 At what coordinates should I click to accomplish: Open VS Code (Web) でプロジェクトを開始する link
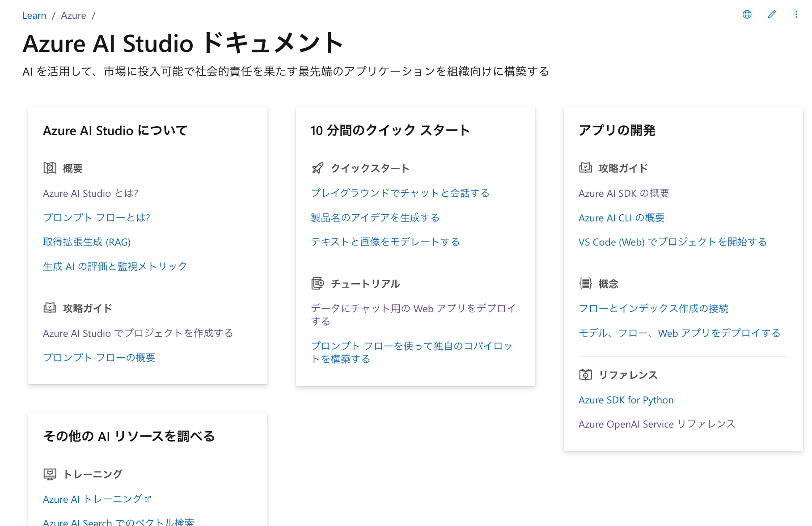[672, 242]
